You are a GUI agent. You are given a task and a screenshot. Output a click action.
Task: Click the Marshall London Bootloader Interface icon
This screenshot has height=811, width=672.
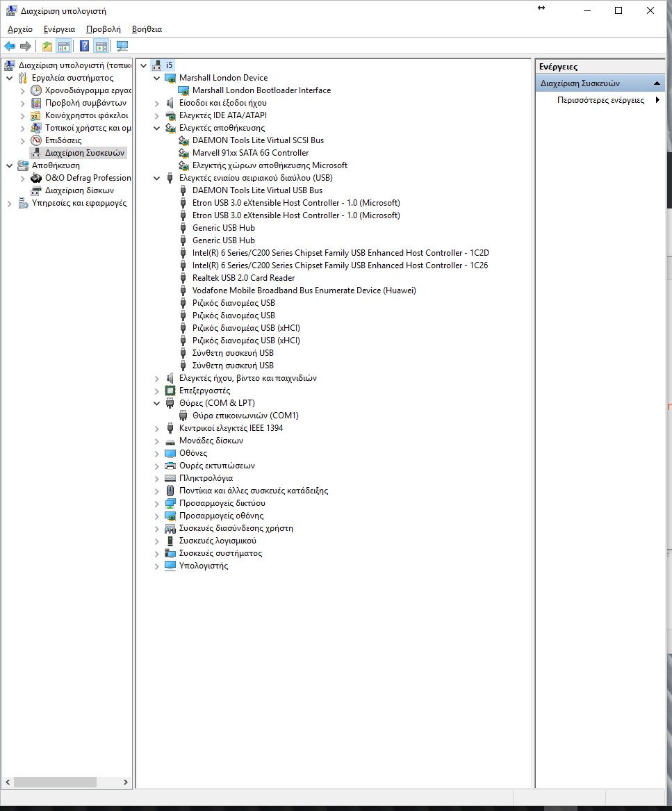(183, 90)
